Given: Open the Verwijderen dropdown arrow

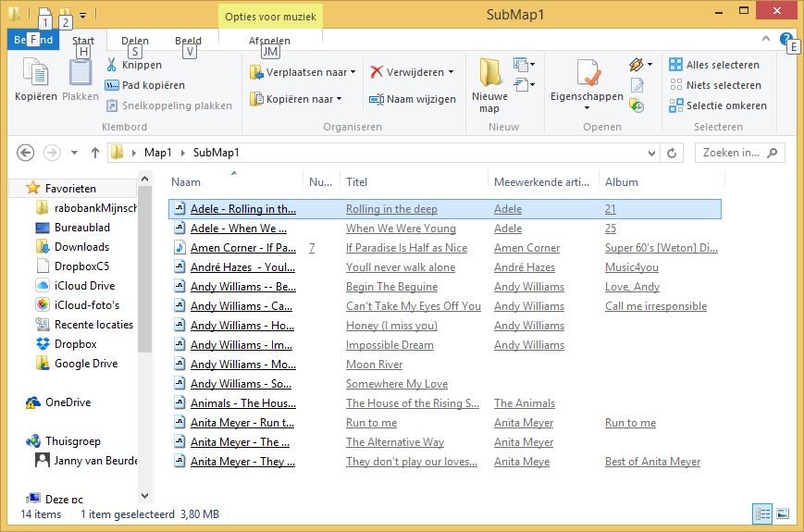Looking at the screenshot, I should coord(451,72).
